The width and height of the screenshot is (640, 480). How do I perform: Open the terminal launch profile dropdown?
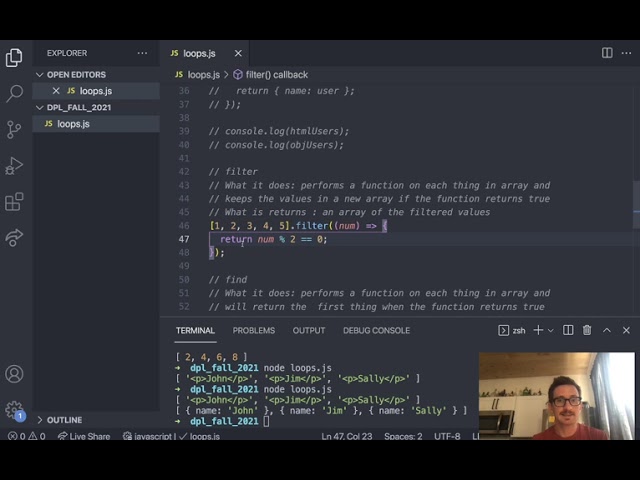tap(551, 331)
